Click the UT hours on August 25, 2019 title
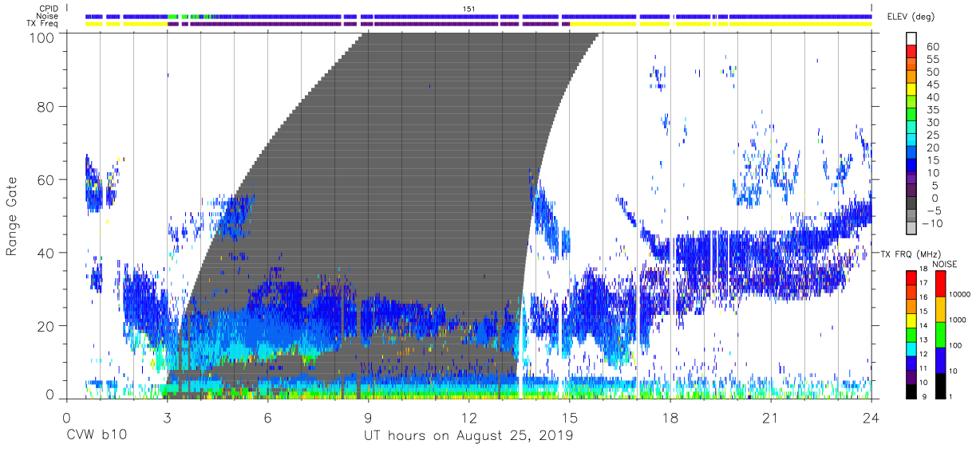 [x=468, y=436]
